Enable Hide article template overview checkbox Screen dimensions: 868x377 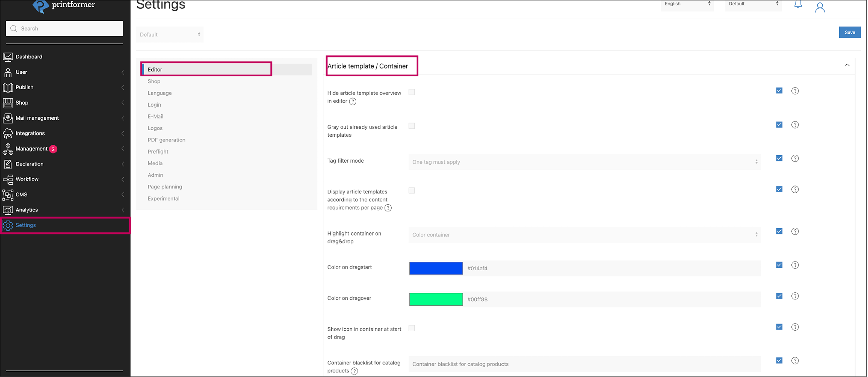412,92
